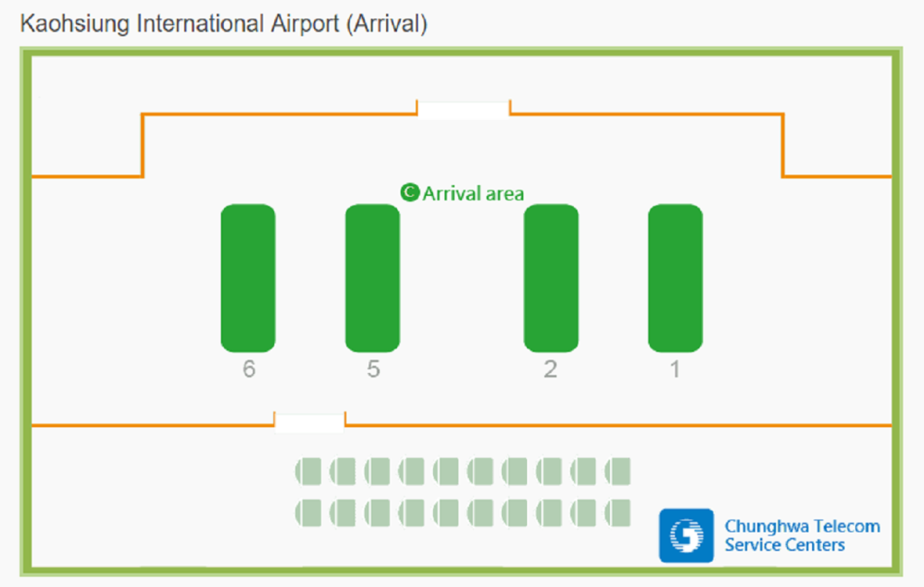Click the lower white gate opening
This screenshot has height=587, width=924.
(x=310, y=422)
